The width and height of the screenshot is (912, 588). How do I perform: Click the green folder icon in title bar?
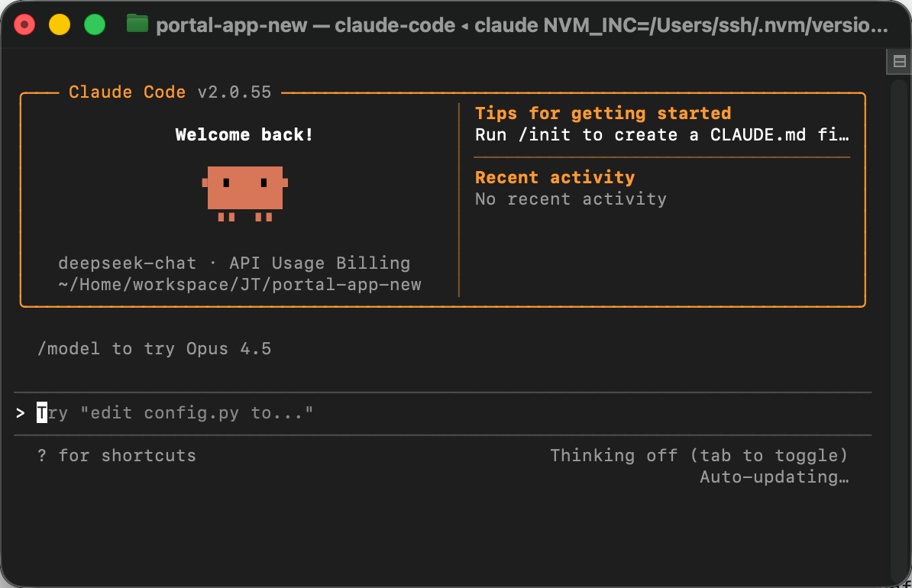point(137,24)
